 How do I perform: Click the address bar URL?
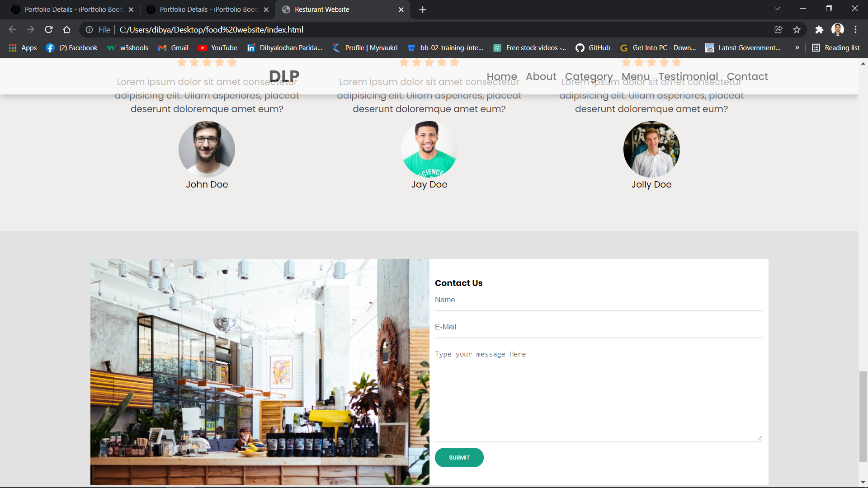[x=212, y=30]
